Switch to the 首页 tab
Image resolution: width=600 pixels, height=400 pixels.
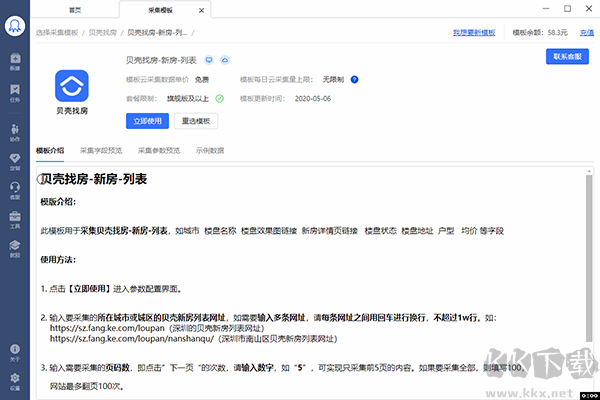click(75, 10)
